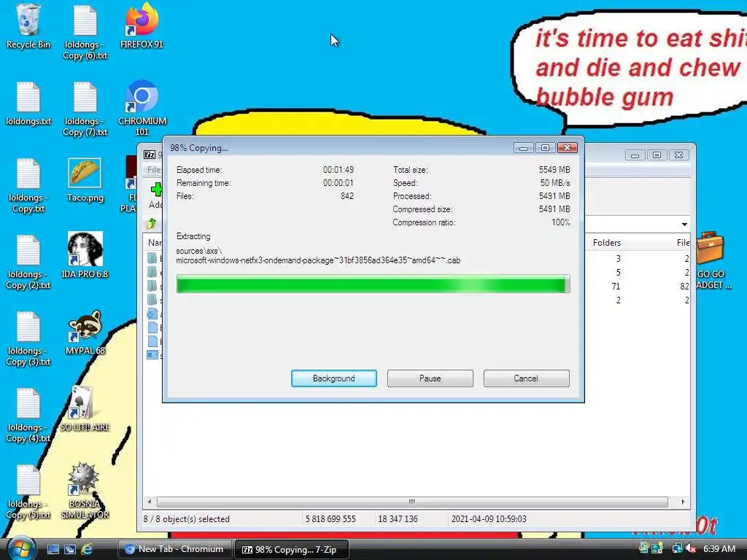This screenshot has height=560, width=747.
Task: Click the horizontal scrollbar in 7-Zip file list
Action: pos(412,502)
